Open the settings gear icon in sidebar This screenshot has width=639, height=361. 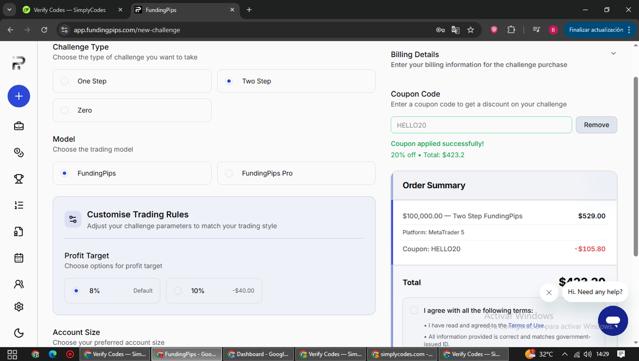pos(19,307)
